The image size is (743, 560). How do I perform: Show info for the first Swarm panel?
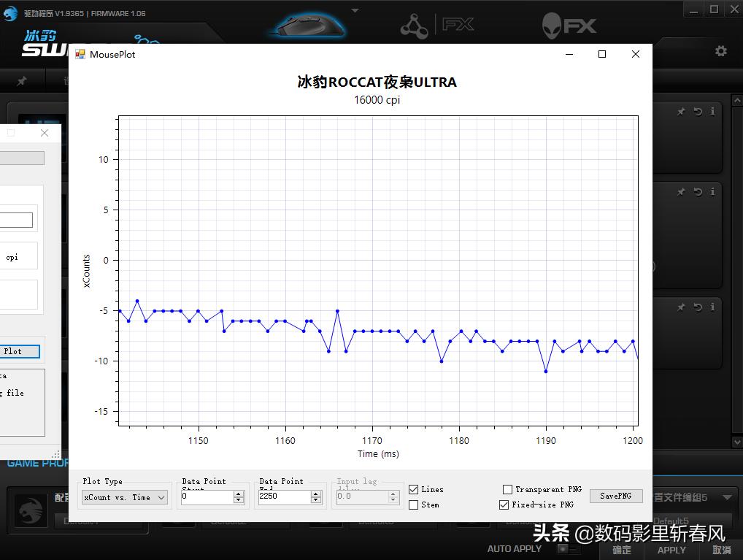[x=712, y=112]
